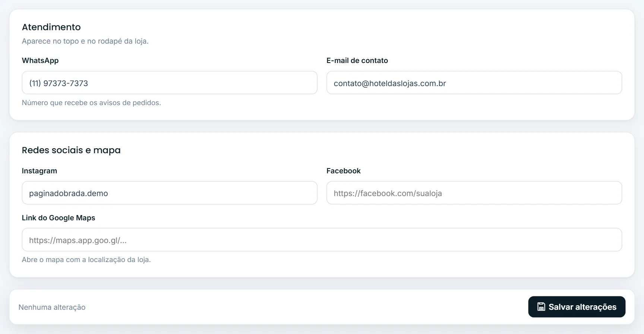Click the floppy disk save icon
Viewport: 644px width, 334px height.
click(x=541, y=307)
